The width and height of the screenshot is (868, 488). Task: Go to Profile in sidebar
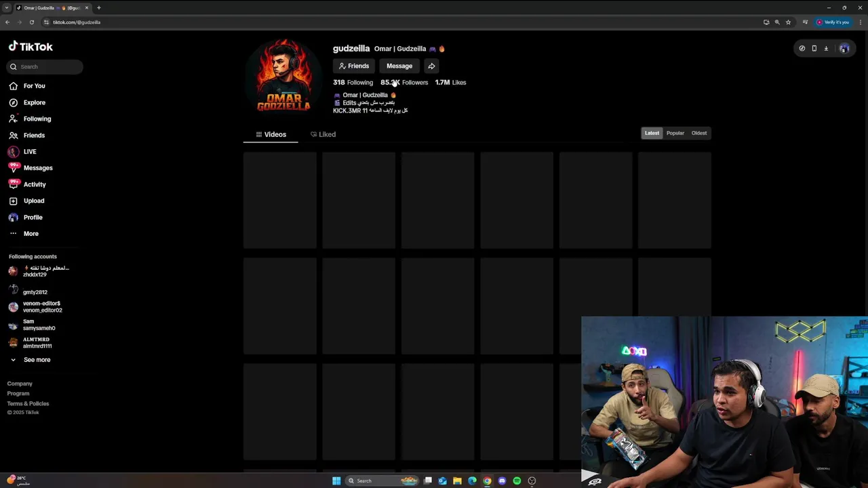coord(26,218)
